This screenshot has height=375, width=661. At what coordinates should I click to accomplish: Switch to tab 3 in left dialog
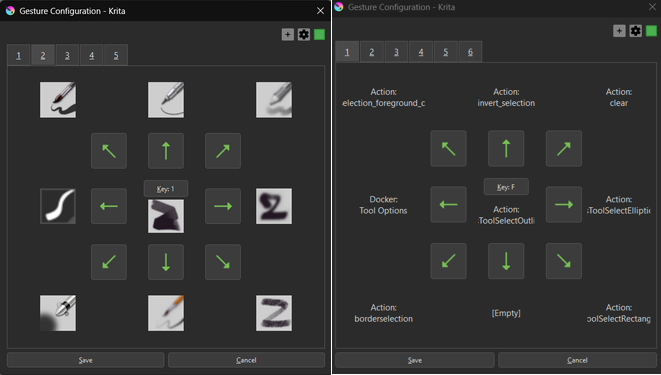click(x=67, y=55)
